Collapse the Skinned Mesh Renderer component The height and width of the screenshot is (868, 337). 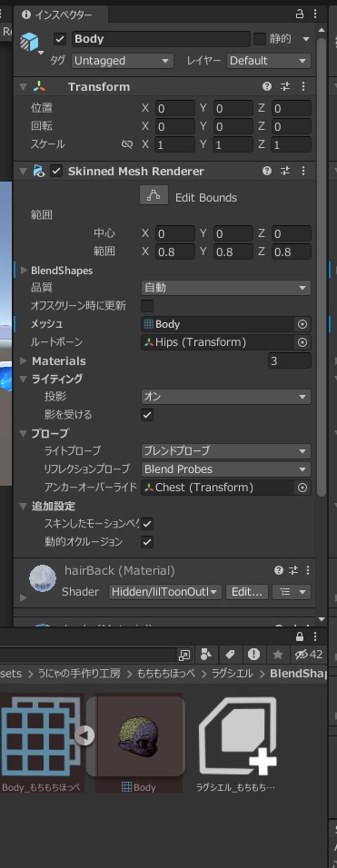pyautogui.click(x=23, y=172)
